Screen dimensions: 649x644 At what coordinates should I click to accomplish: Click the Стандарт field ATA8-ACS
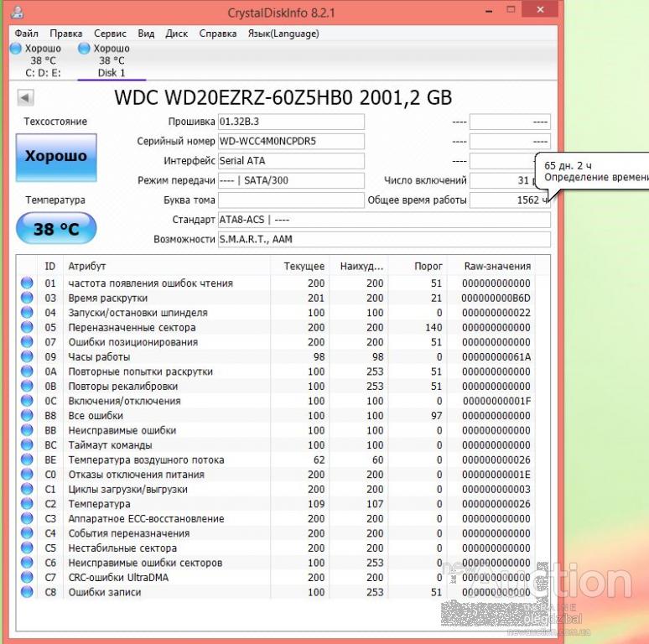click(x=384, y=220)
